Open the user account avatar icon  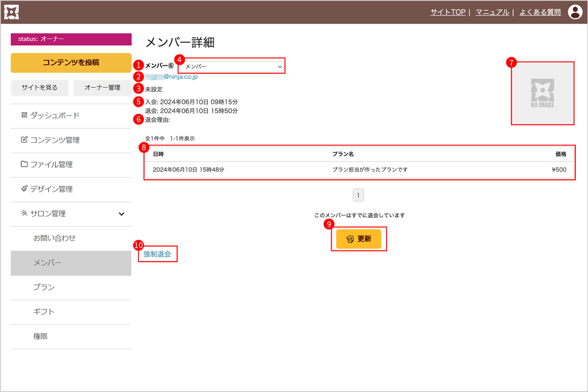[575, 12]
